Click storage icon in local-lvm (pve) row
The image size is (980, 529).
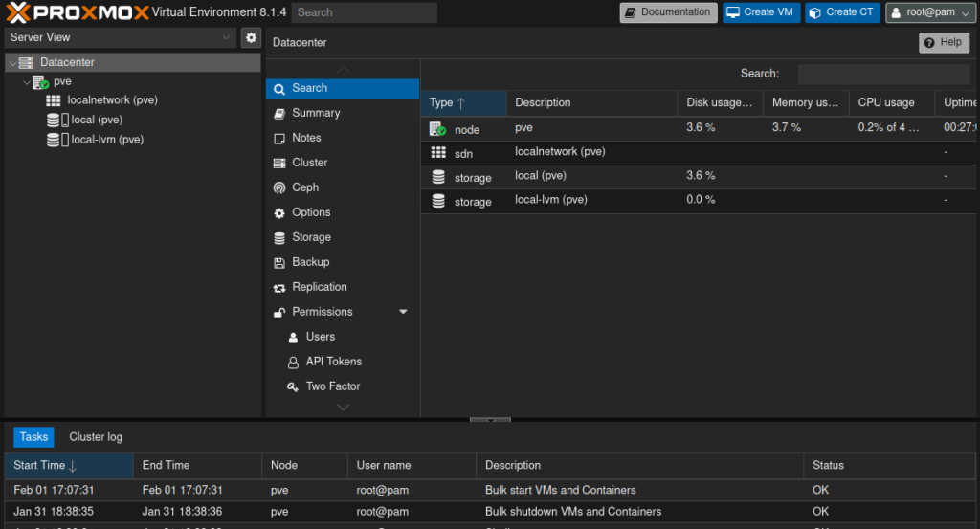[x=438, y=201]
